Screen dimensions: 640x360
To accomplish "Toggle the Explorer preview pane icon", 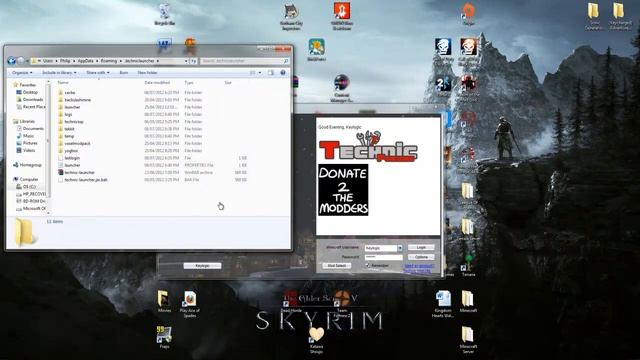I will click(x=271, y=73).
